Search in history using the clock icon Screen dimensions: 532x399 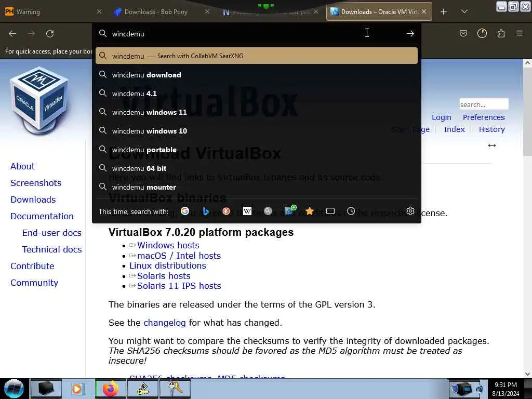click(x=351, y=211)
